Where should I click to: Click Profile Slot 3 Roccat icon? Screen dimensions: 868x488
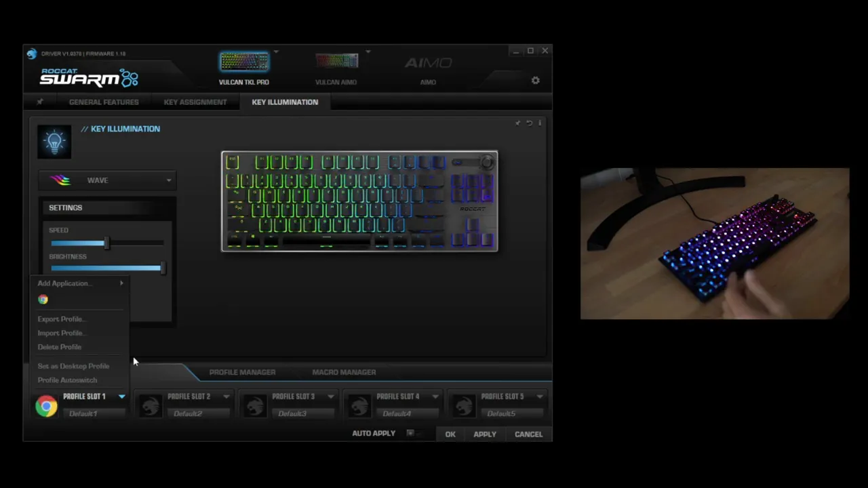pyautogui.click(x=255, y=405)
